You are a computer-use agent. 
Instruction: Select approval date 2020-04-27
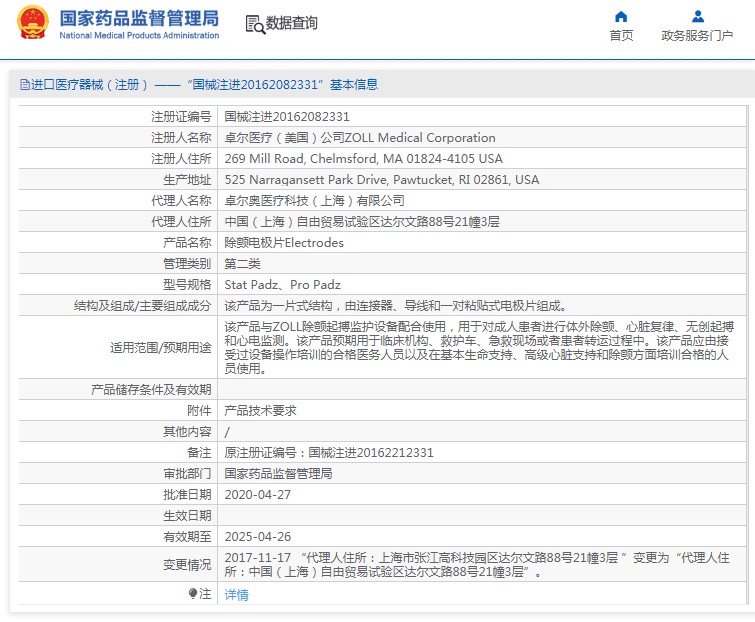258,495
